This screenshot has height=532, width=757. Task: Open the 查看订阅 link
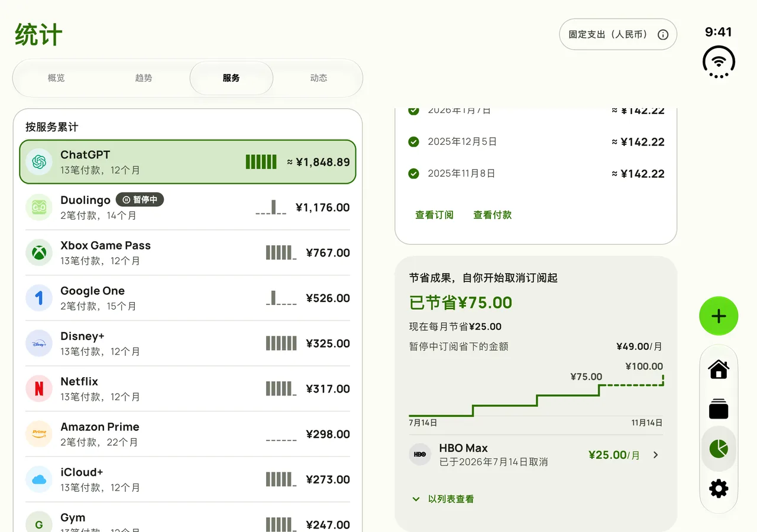[434, 215]
